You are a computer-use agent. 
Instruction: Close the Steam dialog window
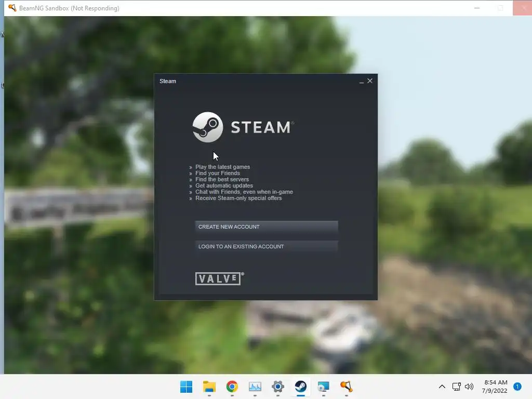point(370,81)
